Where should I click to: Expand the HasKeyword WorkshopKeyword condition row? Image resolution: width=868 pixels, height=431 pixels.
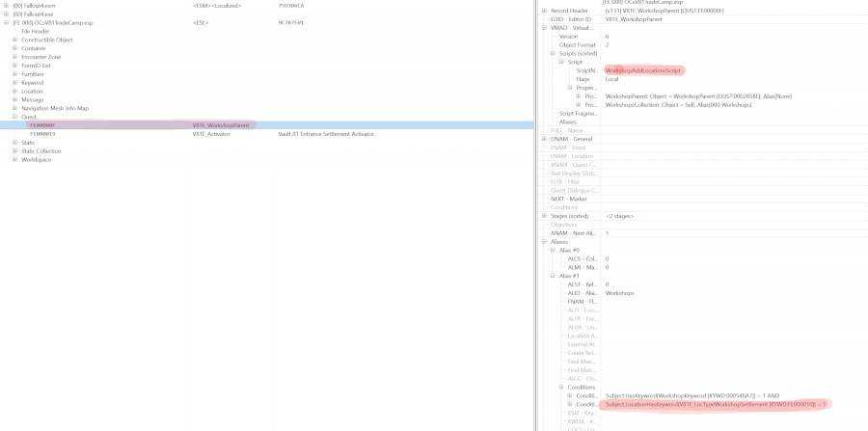point(570,395)
